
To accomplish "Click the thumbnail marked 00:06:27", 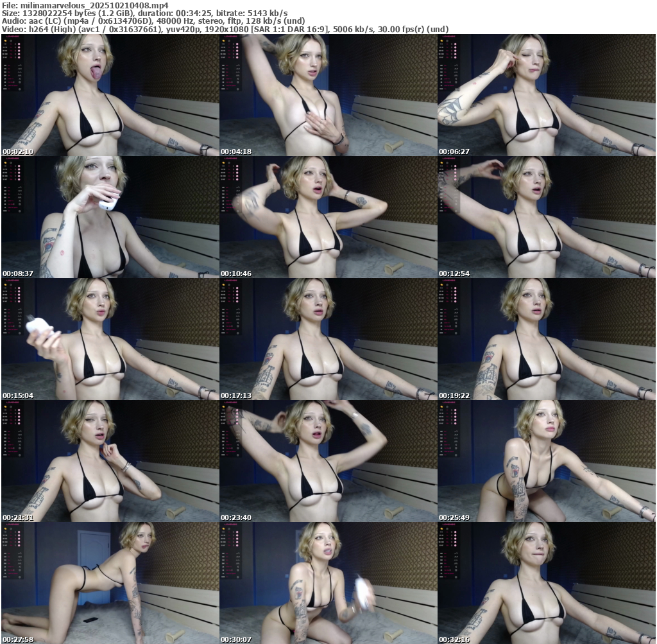I will tap(546, 95).
